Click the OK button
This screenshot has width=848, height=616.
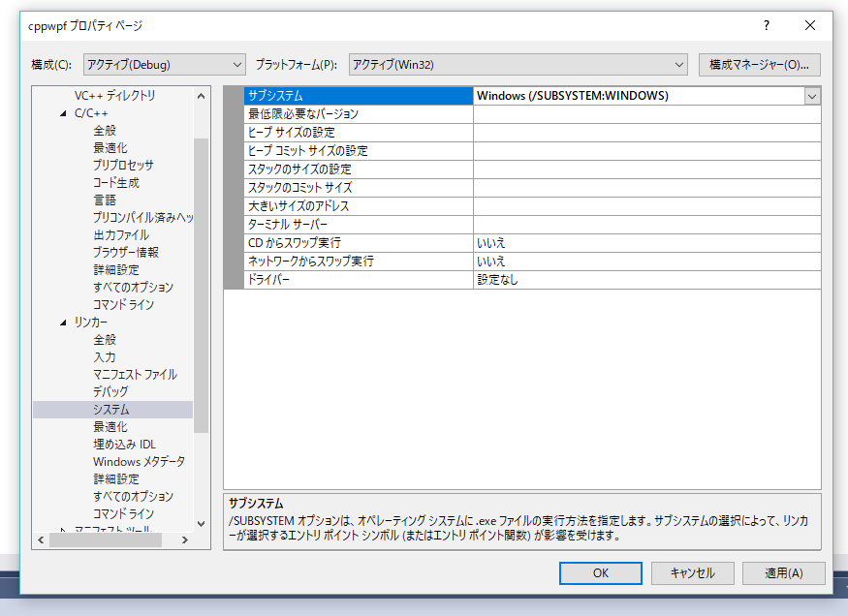600,572
